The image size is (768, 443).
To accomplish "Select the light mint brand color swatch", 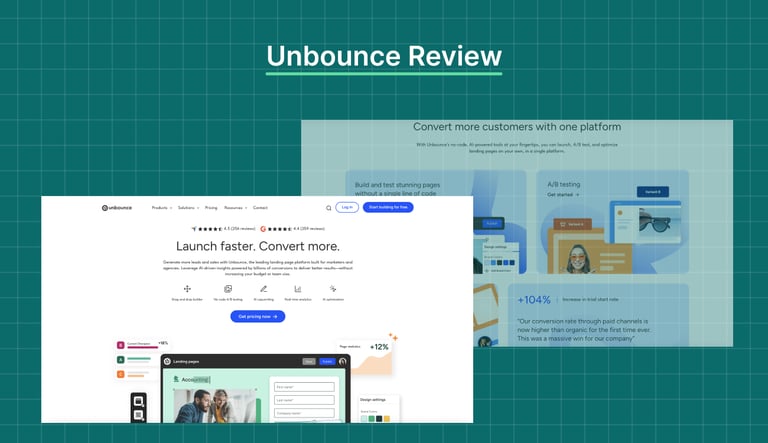I will [x=364, y=418].
